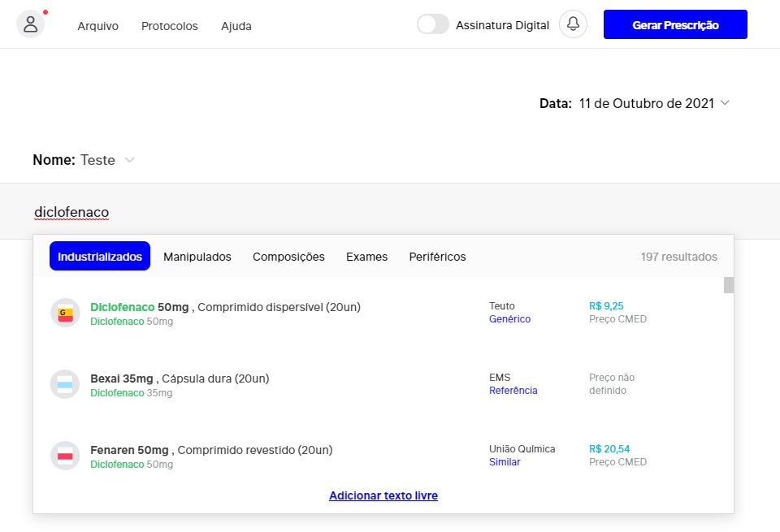Expand the date dropdown chevron

[x=725, y=103]
